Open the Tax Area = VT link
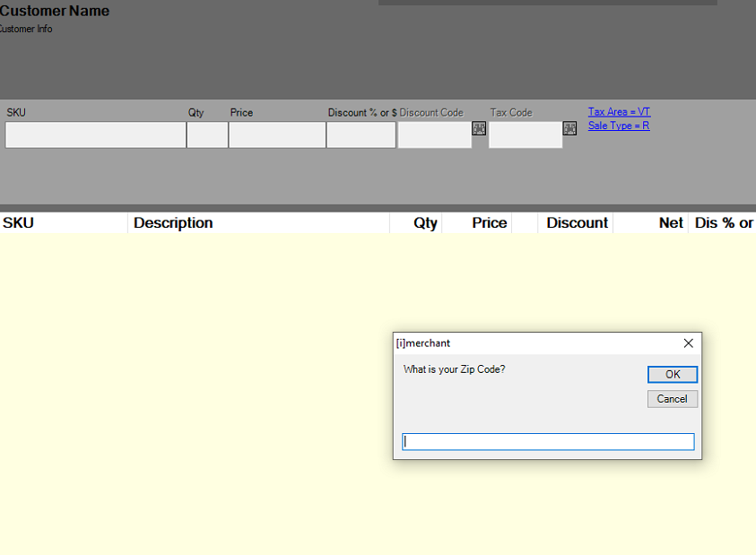This screenshot has width=756, height=555. point(619,111)
